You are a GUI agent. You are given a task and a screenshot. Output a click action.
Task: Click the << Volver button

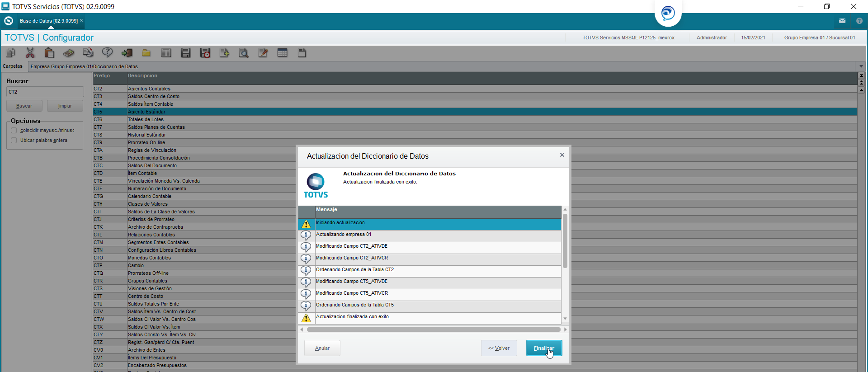[x=499, y=348]
